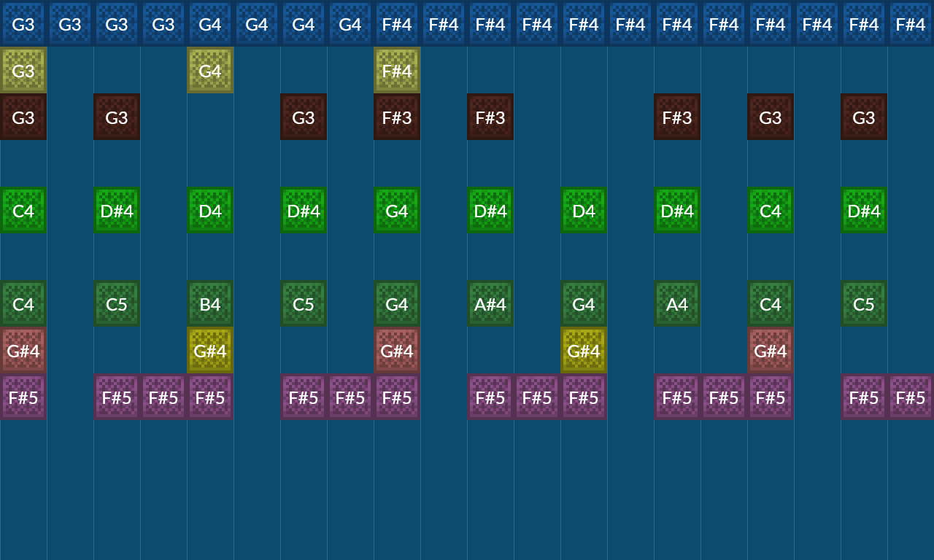
Task: Select the yellow G#4 block beneath the B4 note
Action: (x=210, y=351)
